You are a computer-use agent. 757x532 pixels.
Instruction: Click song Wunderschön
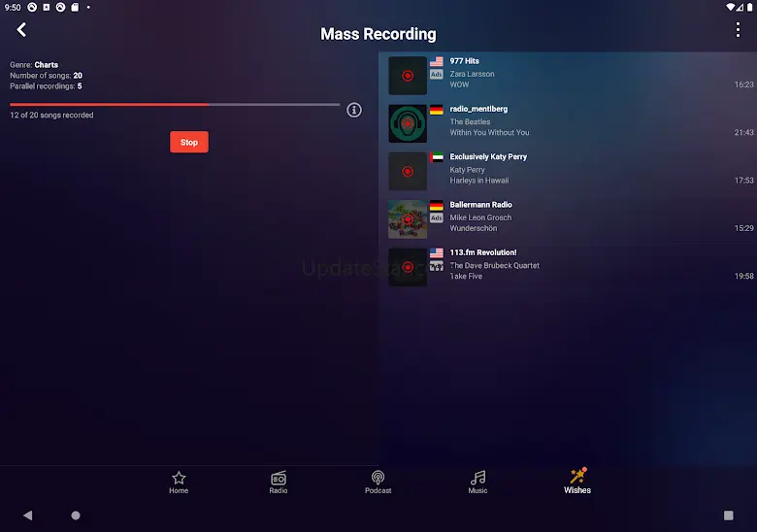474,228
